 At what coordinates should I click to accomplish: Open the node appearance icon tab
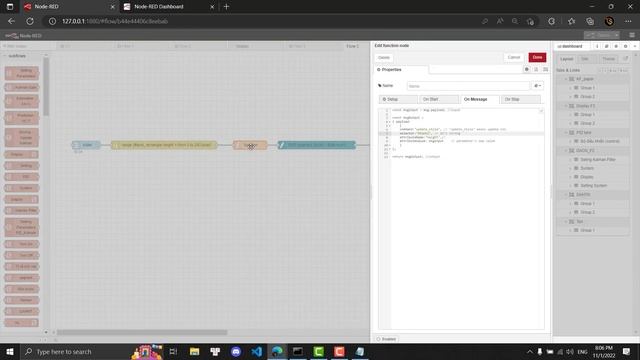pyautogui.click(x=545, y=69)
